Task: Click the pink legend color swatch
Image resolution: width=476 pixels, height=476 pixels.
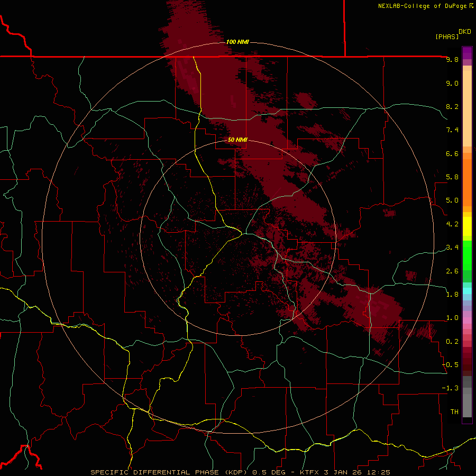Action: tap(467, 321)
